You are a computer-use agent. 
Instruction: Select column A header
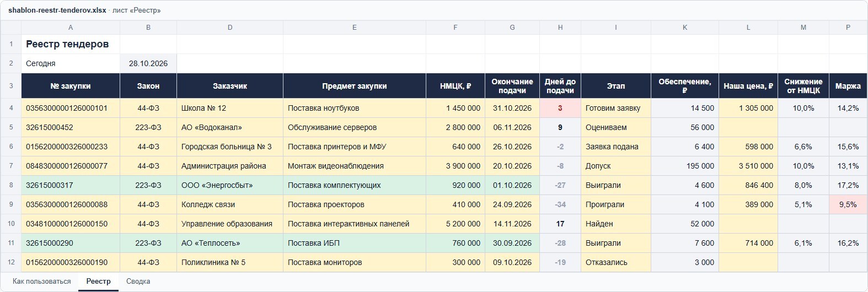click(71, 28)
